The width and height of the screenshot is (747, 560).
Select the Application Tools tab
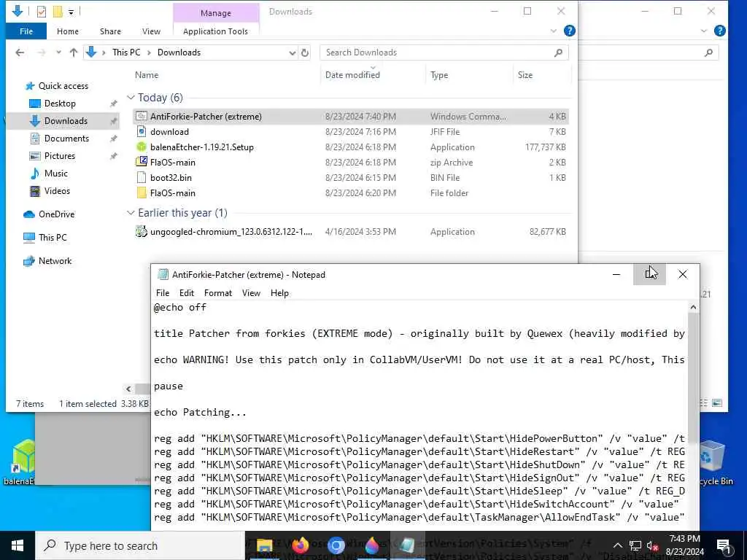[215, 31]
